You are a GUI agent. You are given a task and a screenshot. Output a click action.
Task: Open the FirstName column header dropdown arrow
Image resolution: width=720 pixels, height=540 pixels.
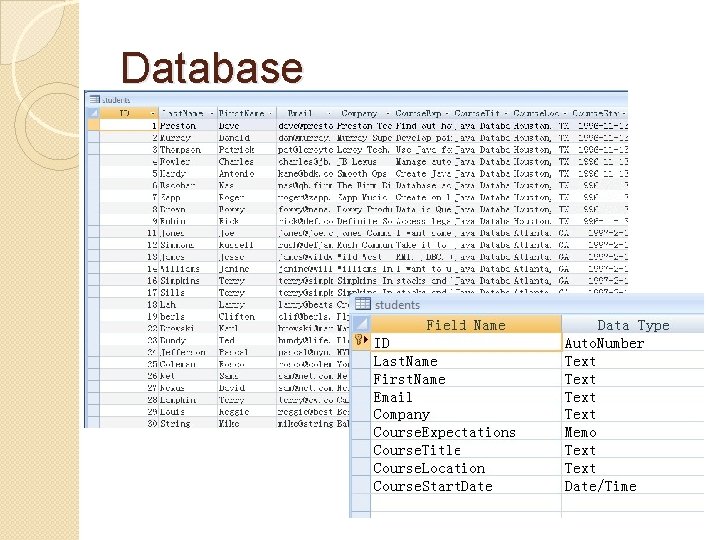[x=271, y=113]
